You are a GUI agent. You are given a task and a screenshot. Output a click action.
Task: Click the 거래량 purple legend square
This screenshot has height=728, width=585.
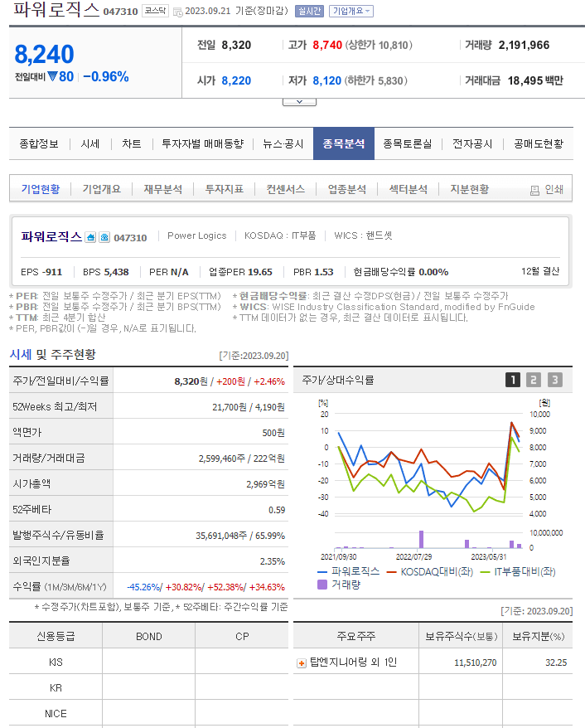point(322,585)
